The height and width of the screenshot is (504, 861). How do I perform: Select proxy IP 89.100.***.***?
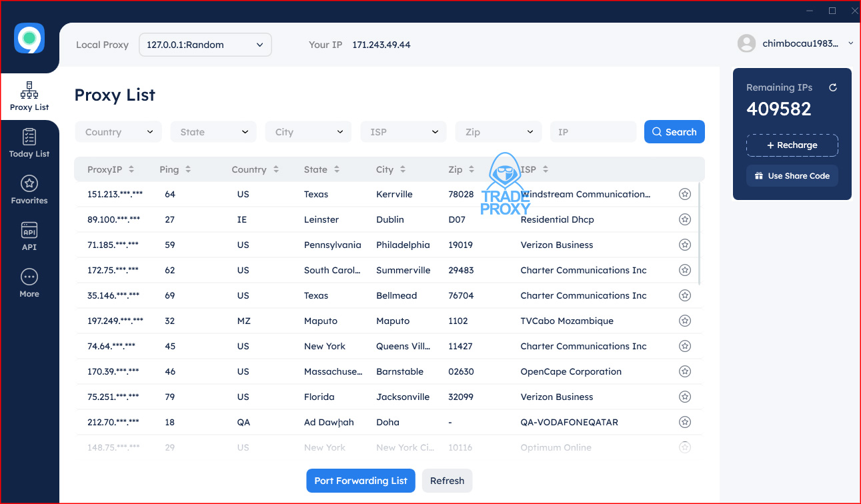(113, 219)
